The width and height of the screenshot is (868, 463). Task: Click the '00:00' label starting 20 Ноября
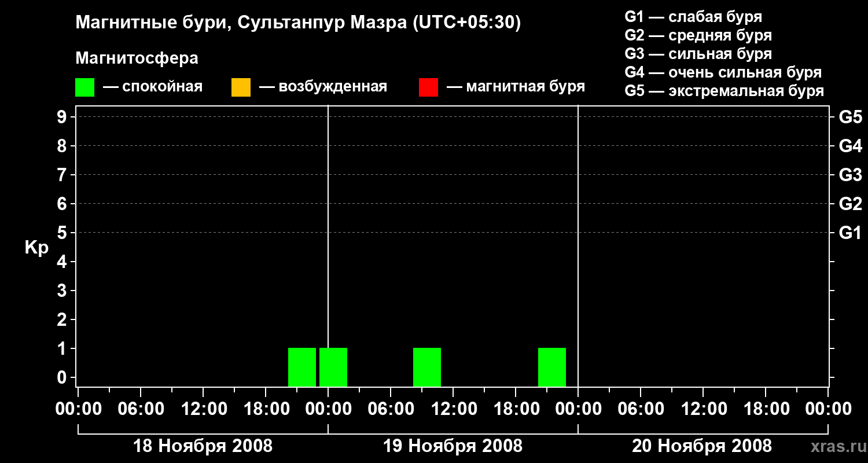(x=578, y=409)
